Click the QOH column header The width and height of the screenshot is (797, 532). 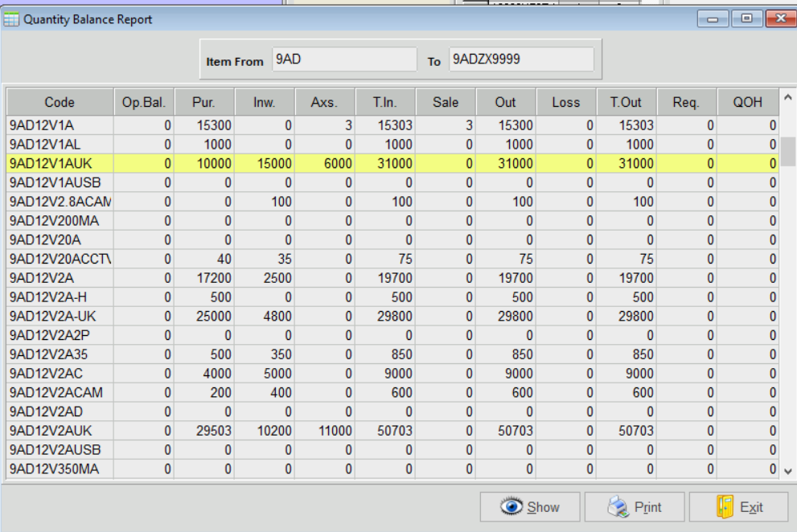[x=748, y=102]
